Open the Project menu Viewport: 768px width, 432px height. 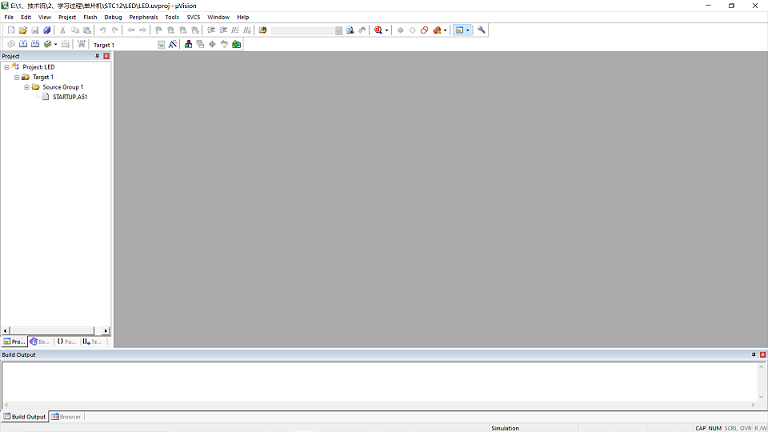[67, 17]
